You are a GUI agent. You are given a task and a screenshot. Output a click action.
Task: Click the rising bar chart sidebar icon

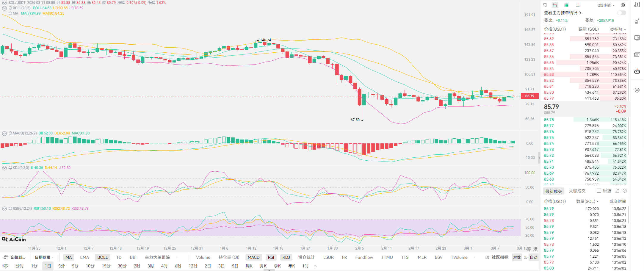pyautogui.click(x=637, y=21)
